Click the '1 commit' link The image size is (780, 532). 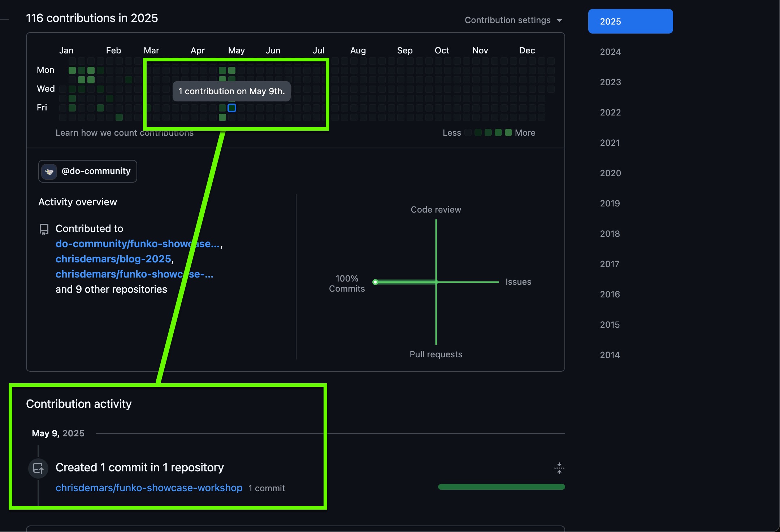[266, 488]
